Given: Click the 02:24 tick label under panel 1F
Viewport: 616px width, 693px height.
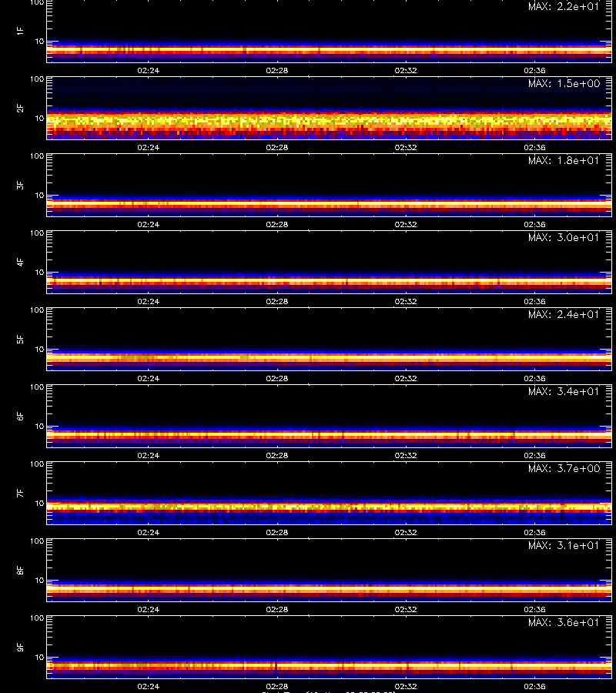Looking at the screenshot, I should [148, 70].
